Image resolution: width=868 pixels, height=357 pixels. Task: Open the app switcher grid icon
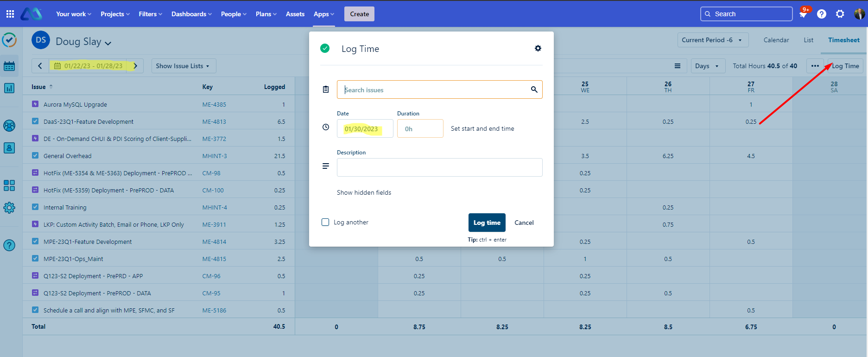(x=10, y=14)
